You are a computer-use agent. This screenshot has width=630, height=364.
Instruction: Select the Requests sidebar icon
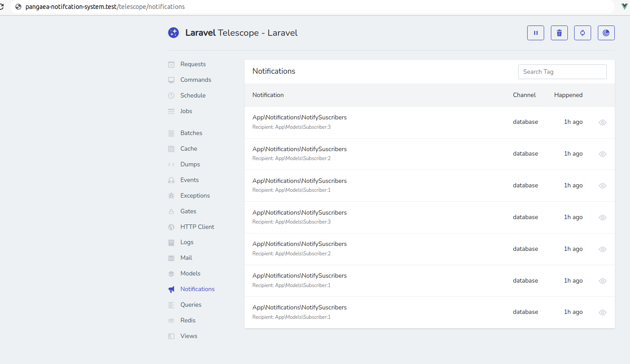click(x=171, y=64)
